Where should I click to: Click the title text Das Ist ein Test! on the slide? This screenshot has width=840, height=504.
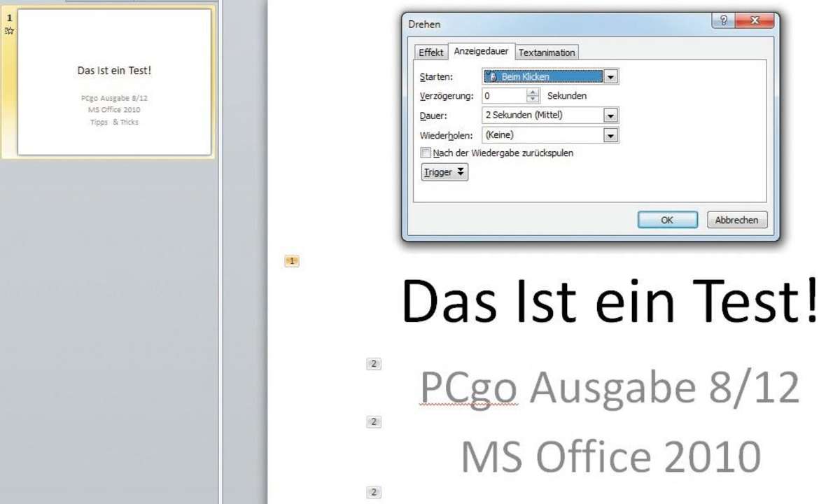(x=610, y=300)
